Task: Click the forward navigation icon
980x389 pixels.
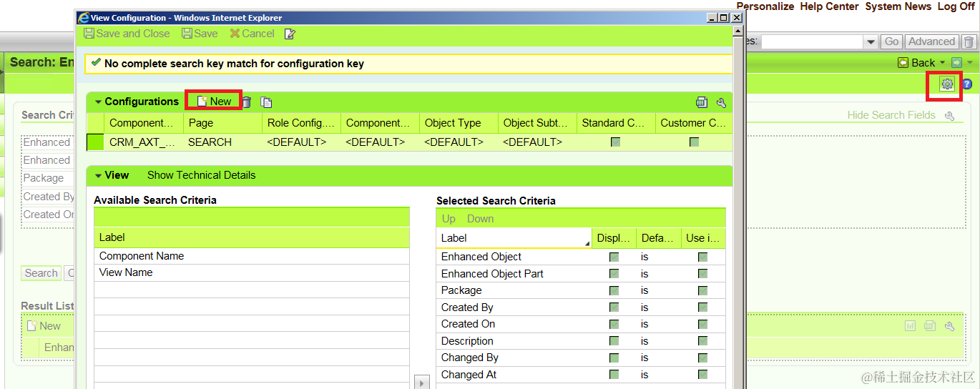Action: tap(956, 63)
